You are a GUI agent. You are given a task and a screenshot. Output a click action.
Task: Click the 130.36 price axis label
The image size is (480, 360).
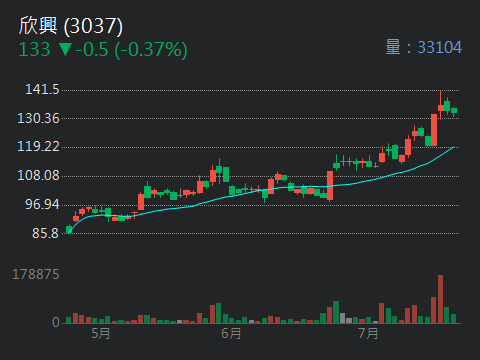click(x=38, y=118)
